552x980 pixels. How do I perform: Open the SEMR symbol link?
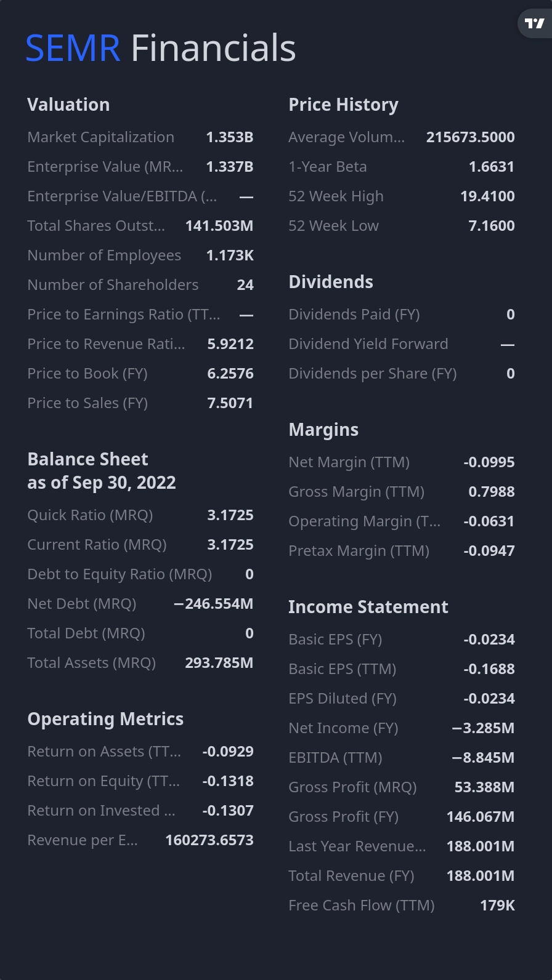coord(73,49)
